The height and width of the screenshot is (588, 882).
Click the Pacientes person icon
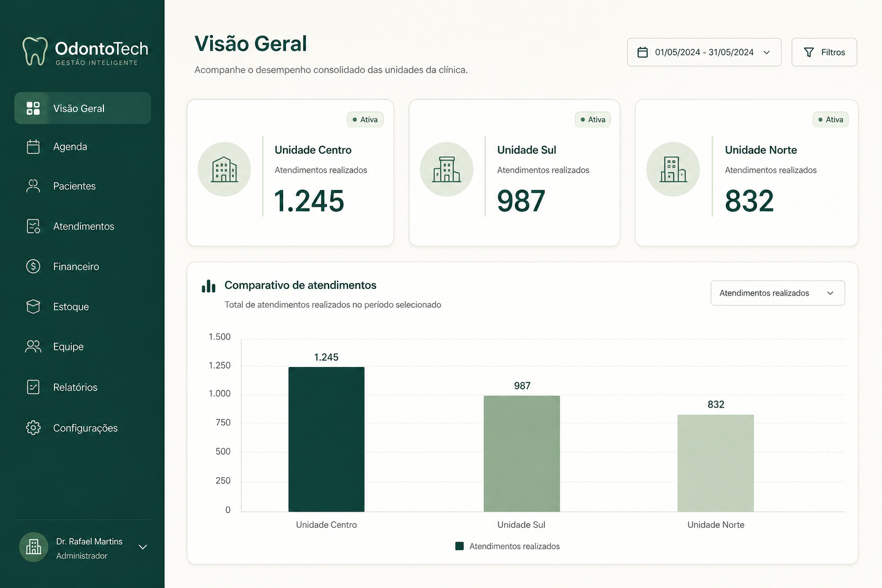point(33,185)
